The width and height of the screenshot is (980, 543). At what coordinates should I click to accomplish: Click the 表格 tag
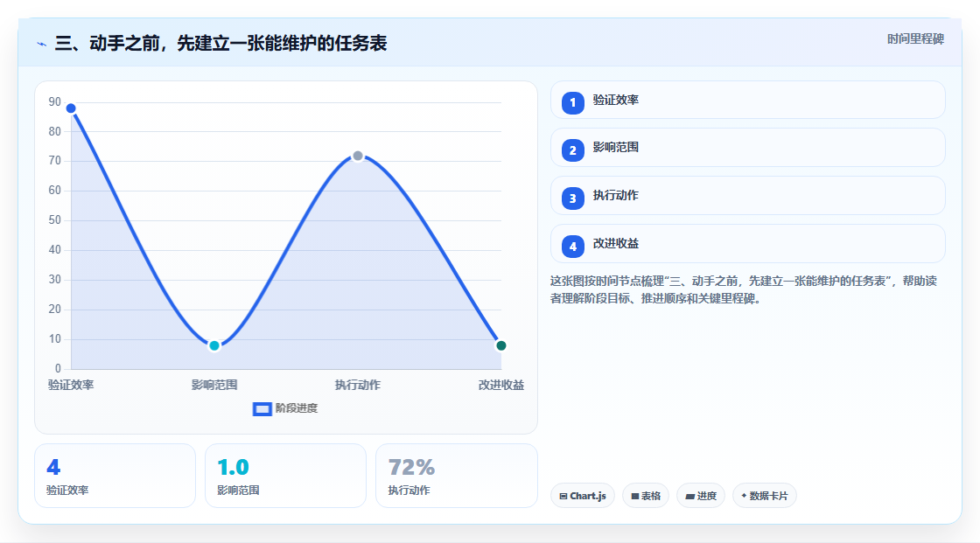pyautogui.click(x=646, y=496)
